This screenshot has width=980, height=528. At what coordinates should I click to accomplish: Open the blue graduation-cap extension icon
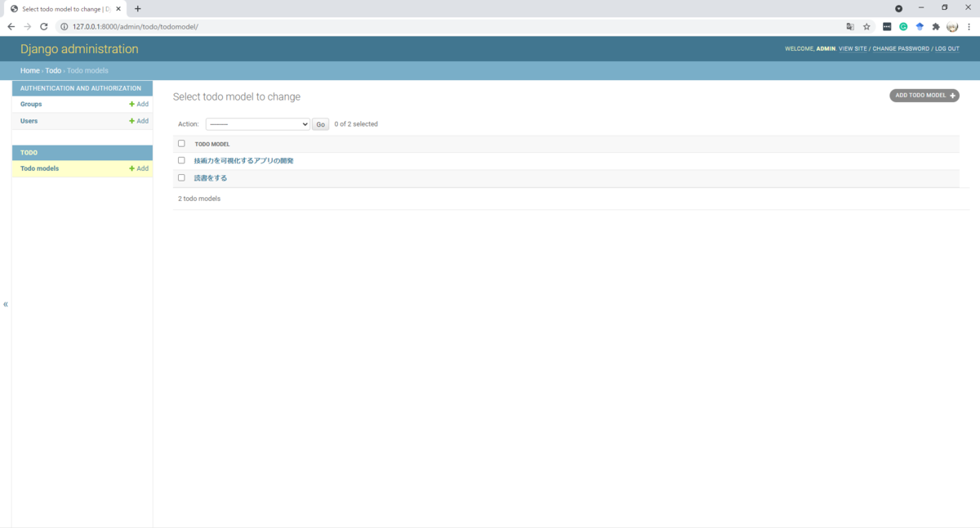[920, 26]
